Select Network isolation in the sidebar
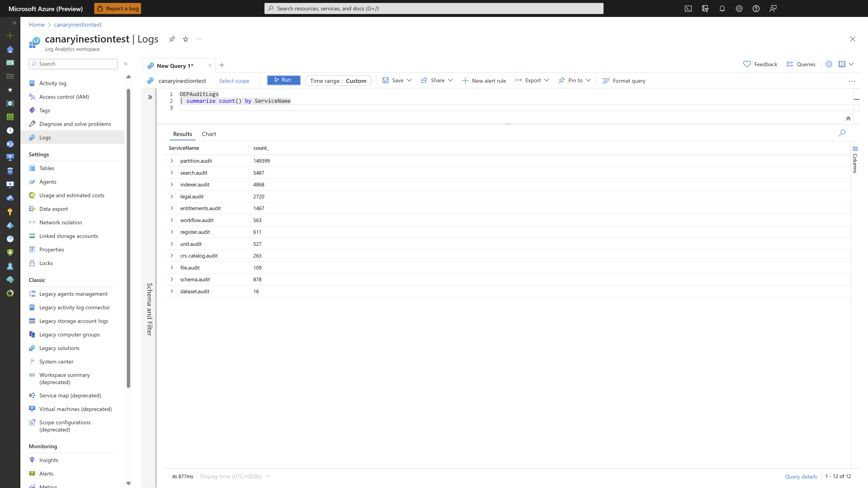 61,222
